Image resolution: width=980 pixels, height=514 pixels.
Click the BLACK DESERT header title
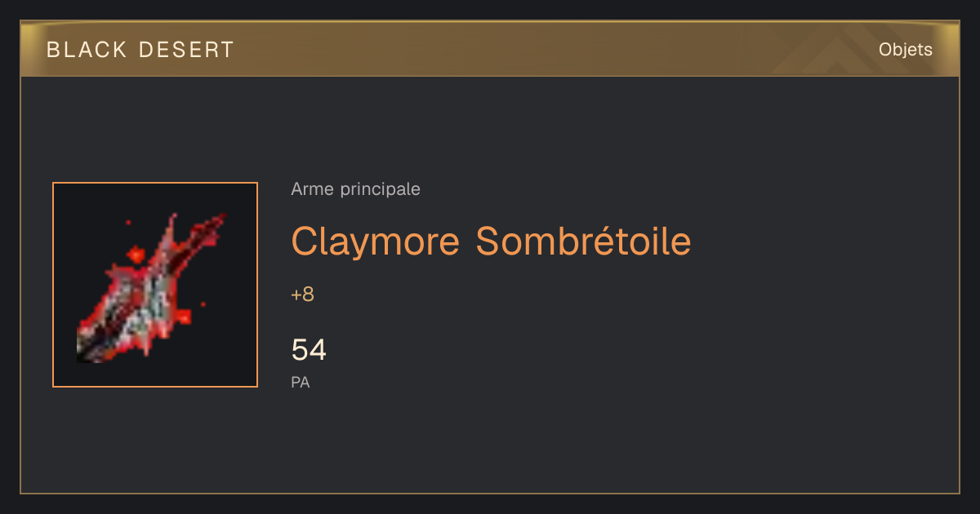click(x=140, y=50)
